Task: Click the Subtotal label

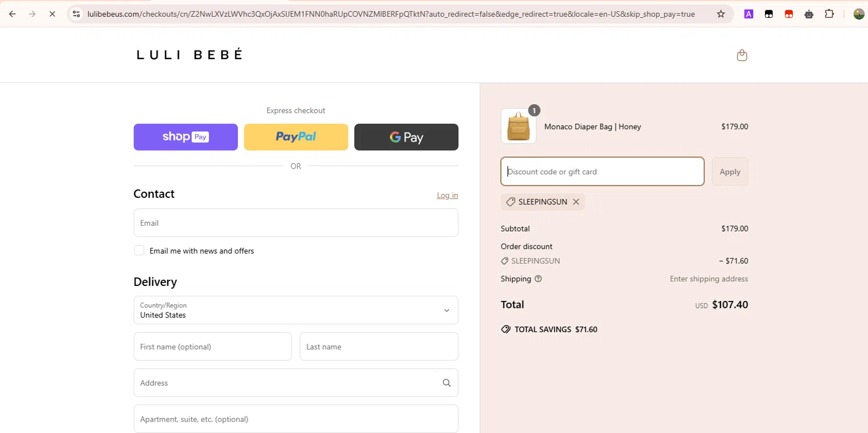Action: tap(515, 229)
